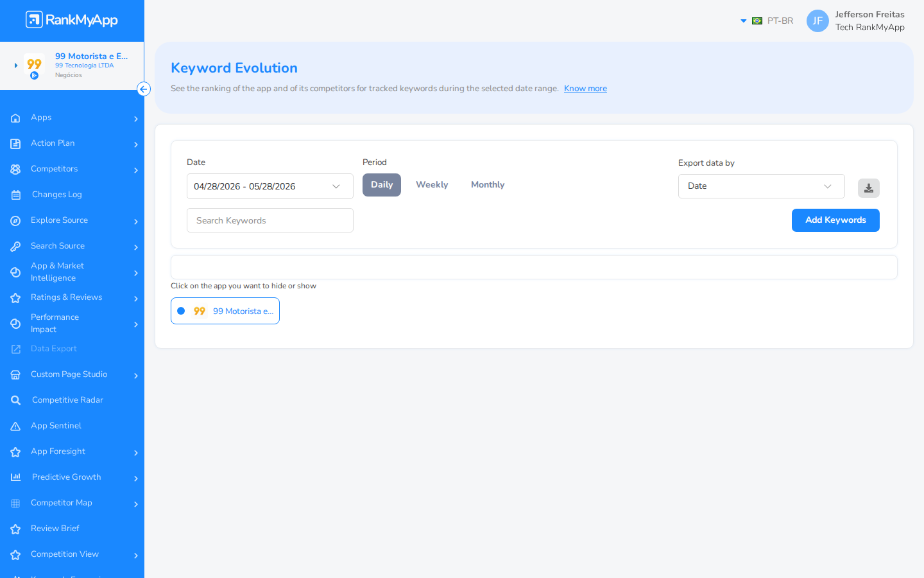Open the Export data by Date dropdown
Screen dimensions: 924x578
[762, 186]
